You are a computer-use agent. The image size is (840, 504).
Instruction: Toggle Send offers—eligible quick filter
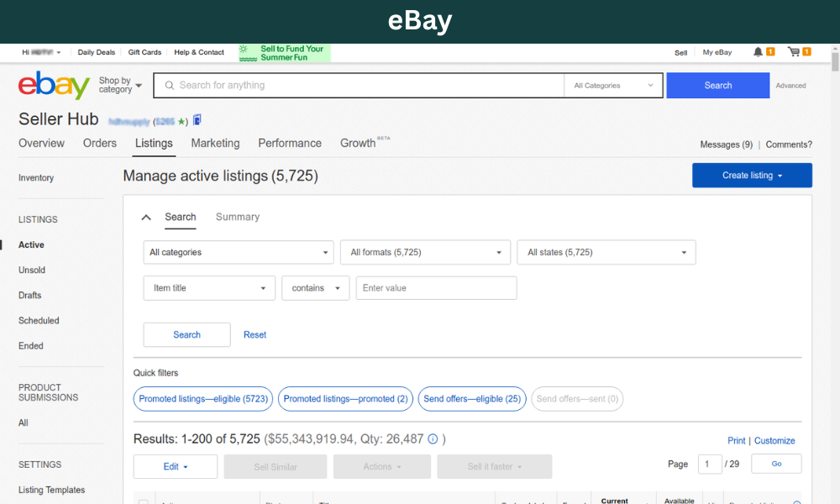point(472,399)
